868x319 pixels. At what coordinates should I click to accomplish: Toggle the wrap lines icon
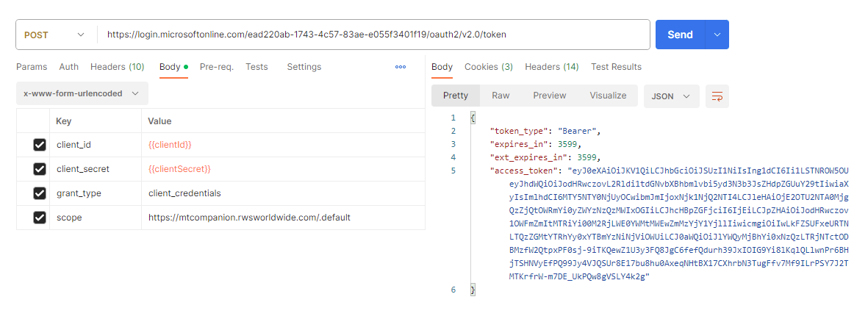[x=717, y=96]
